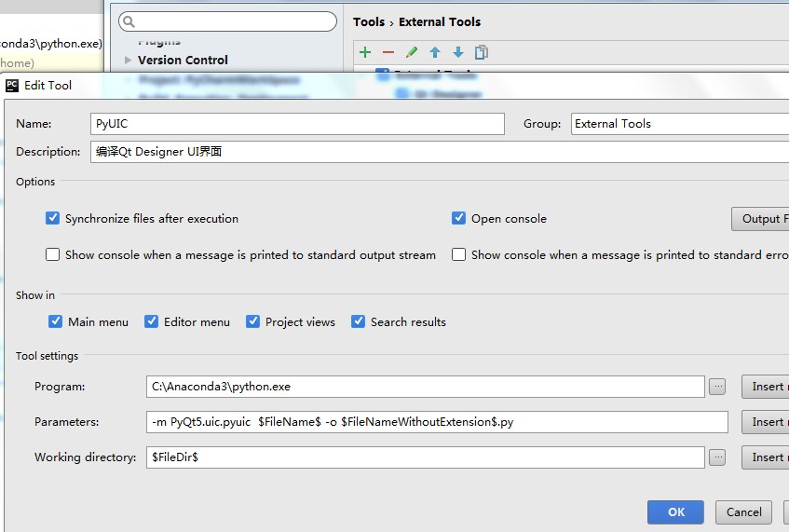Click Insert Macro button for Program
The height and width of the screenshot is (532, 789).
tap(766, 387)
